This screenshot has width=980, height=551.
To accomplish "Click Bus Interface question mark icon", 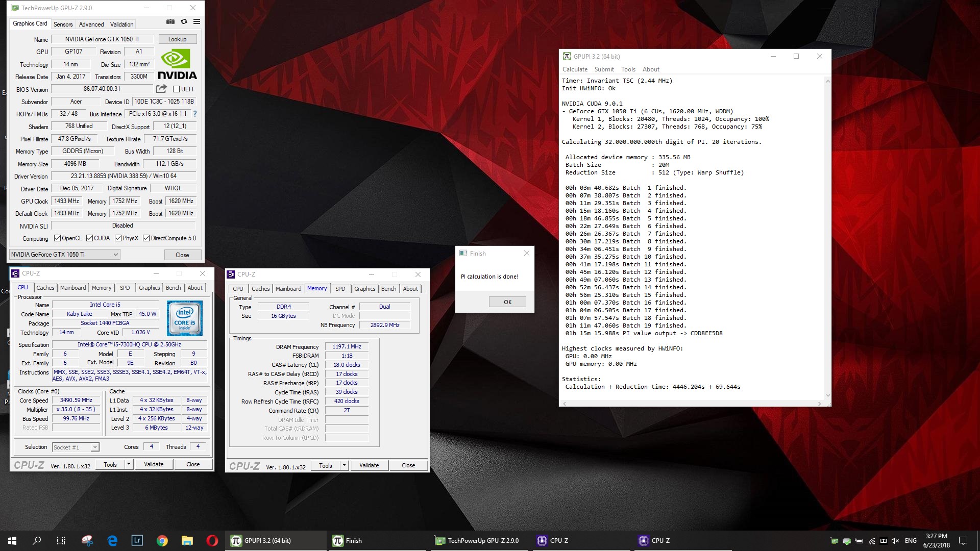I will [x=194, y=114].
